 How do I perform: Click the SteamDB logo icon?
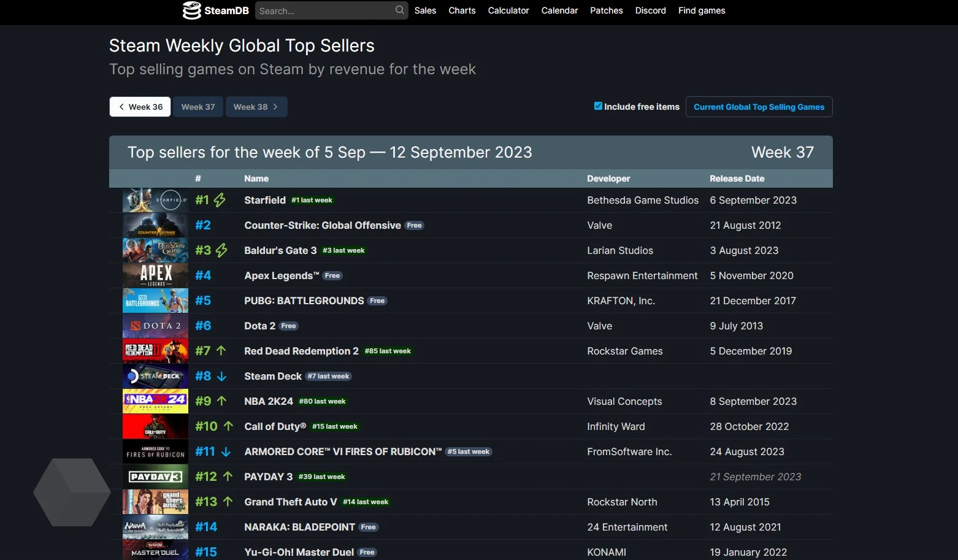pyautogui.click(x=191, y=10)
